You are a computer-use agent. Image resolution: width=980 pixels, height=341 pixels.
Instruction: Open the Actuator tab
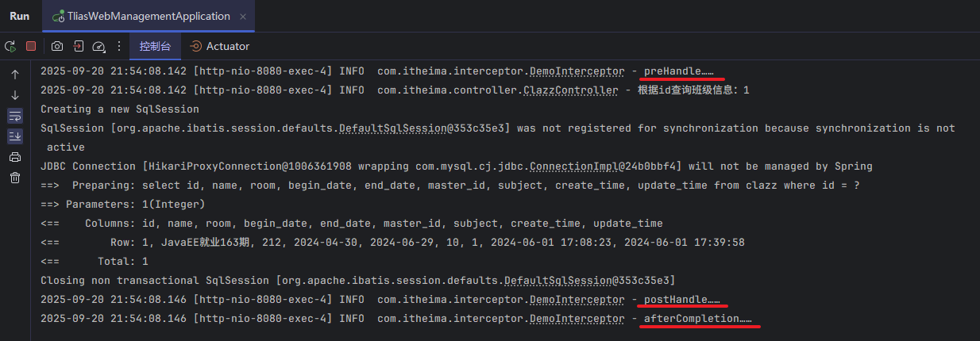pyautogui.click(x=219, y=47)
